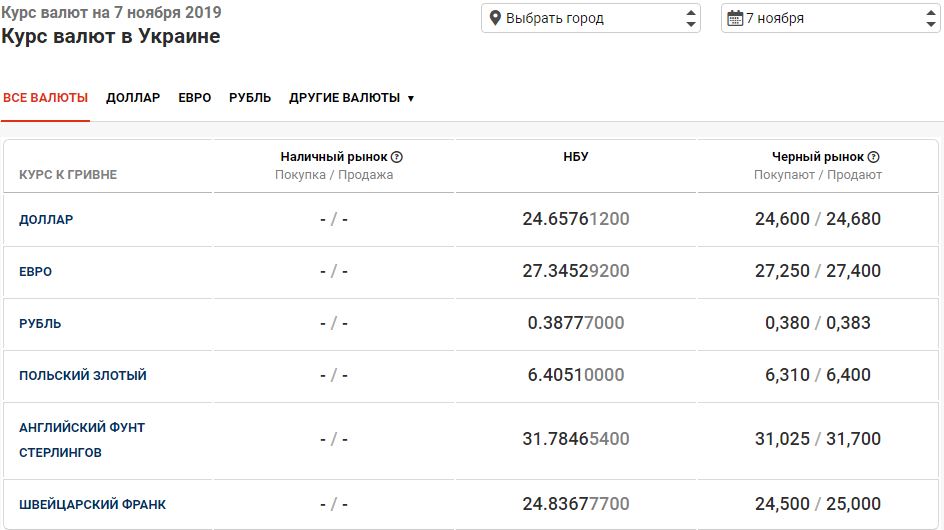
Task: Click the НБУ column header
Action: tap(576, 157)
